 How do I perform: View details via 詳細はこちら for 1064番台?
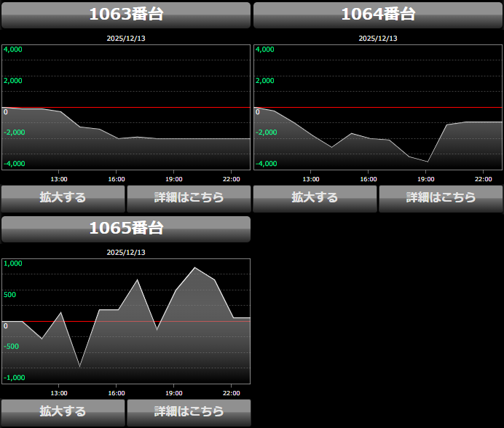(x=441, y=198)
